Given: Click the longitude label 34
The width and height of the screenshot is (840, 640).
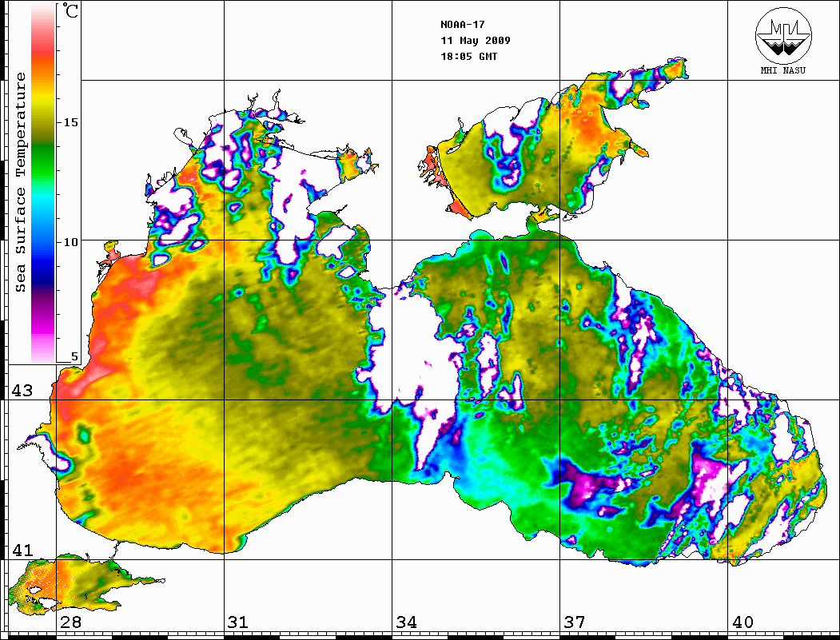Looking at the screenshot, I should click(405, 622).
